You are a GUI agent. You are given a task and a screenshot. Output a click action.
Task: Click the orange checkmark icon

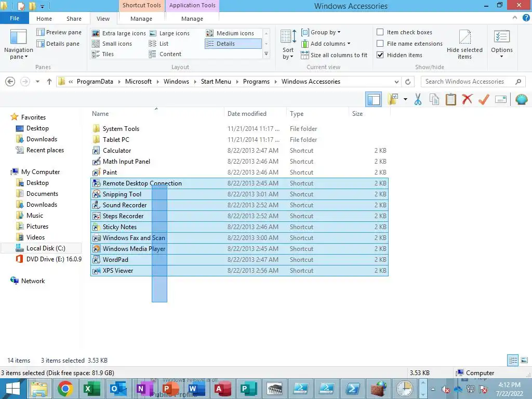484,99
